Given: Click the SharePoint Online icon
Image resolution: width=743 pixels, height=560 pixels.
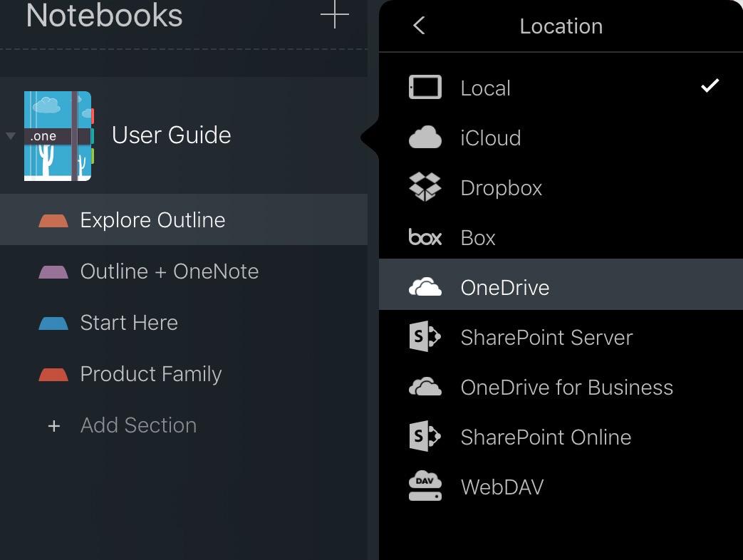Looking at the screenshot, I should coord(425,436).
